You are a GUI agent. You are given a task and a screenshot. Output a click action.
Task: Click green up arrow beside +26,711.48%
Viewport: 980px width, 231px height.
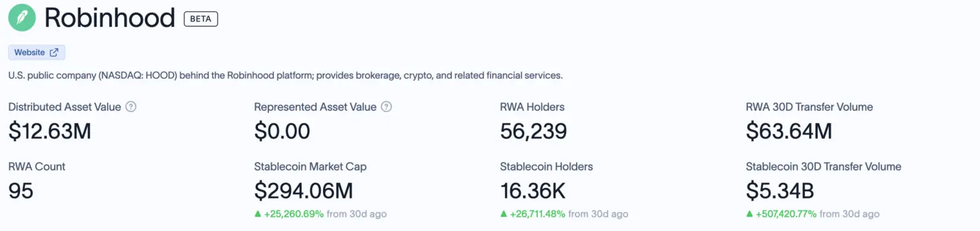[x=503, y=214]
